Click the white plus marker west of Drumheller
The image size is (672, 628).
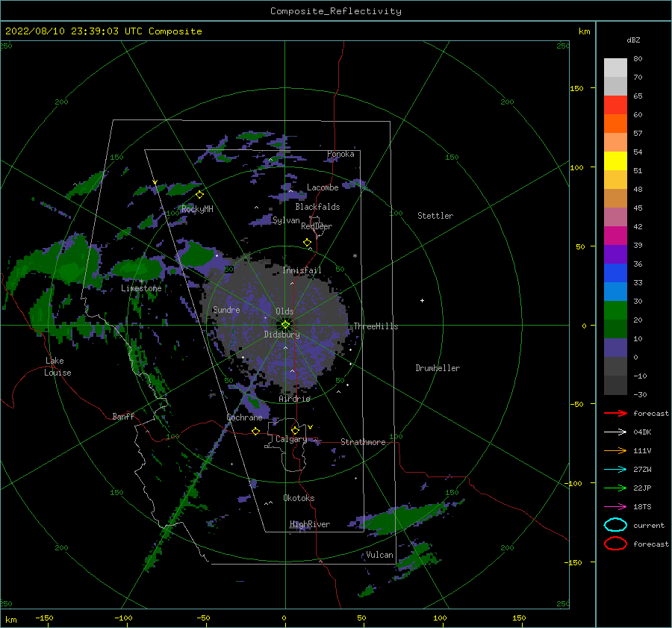click(x=422, y=300)
